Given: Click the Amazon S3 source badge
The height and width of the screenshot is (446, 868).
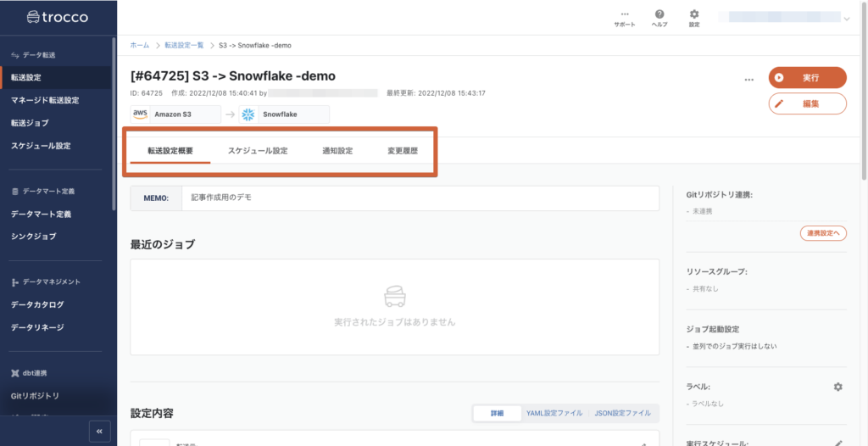Looking at the screenshot, I should (175, 114).
